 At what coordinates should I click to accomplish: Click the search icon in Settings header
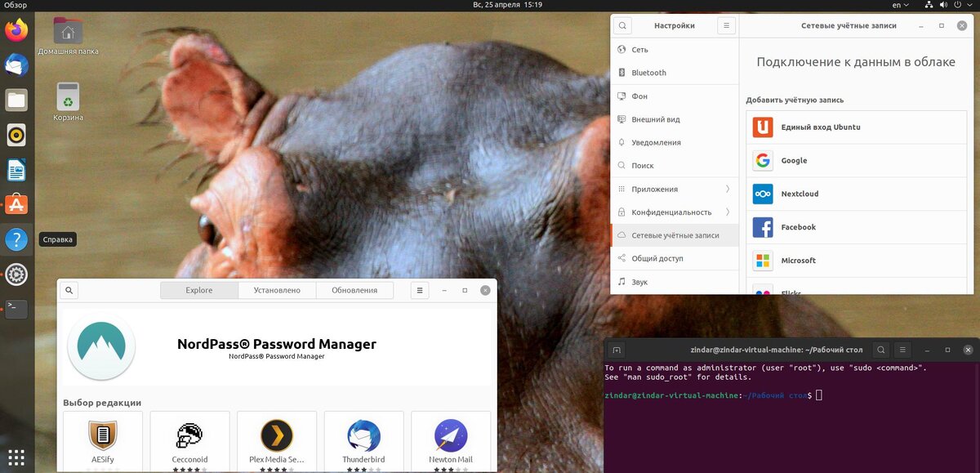coord(622,25)
